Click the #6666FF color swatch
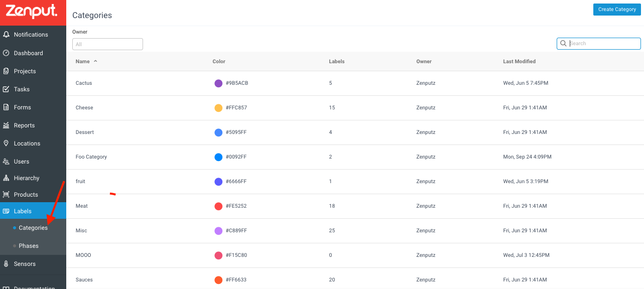 pos(218,182)
